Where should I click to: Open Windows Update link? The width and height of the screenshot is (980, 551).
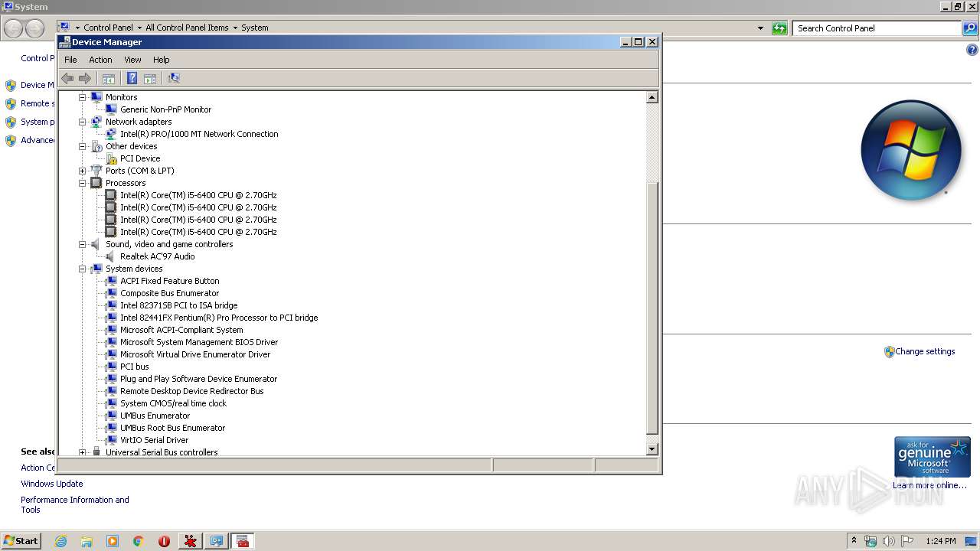[x=52, y=484]
